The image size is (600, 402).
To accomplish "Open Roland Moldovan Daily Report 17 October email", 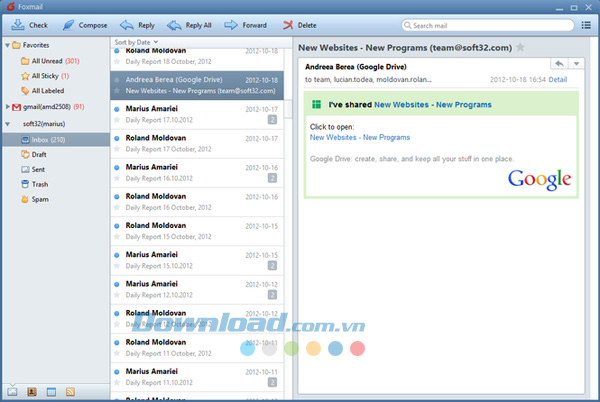I will pyautogui.click(x=197, y=144).
